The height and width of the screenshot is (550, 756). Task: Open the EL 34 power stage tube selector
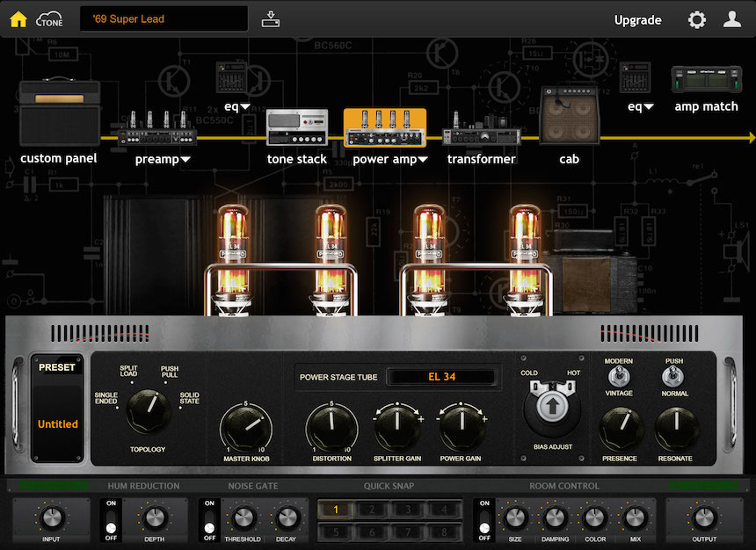click(441, 377)
